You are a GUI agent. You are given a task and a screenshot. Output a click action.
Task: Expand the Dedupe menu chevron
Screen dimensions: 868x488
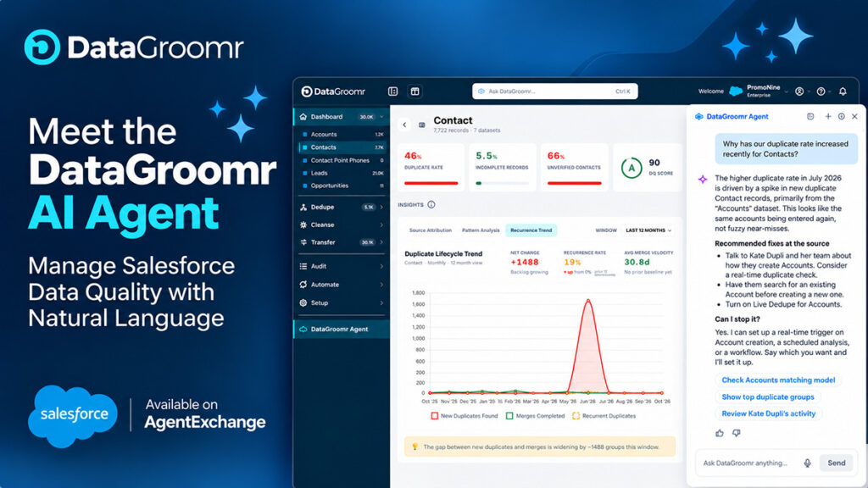pyautogui.click(x=381, y=207)
